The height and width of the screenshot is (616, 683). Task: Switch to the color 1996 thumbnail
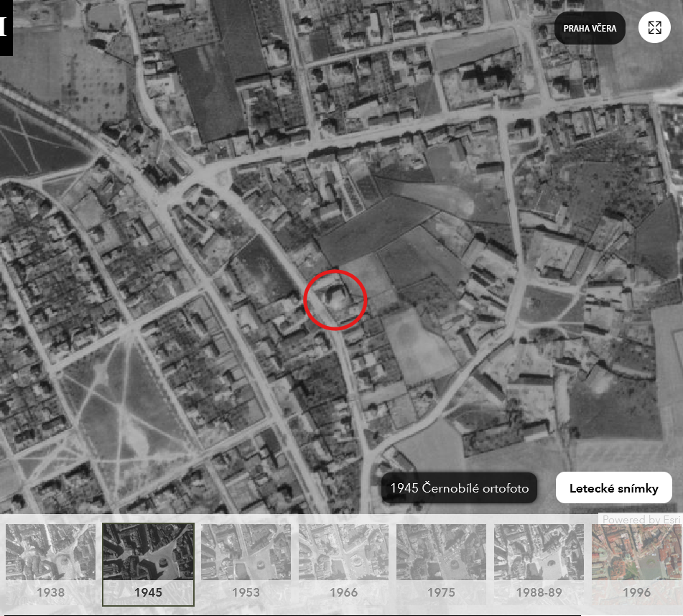pyautogui.click(x=636, y=551)
